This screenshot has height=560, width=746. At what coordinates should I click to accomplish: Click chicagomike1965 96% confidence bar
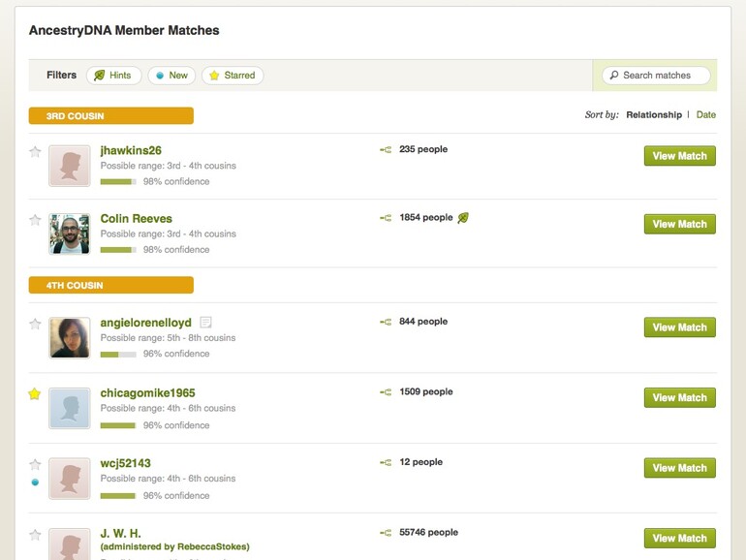click(118, 425)
